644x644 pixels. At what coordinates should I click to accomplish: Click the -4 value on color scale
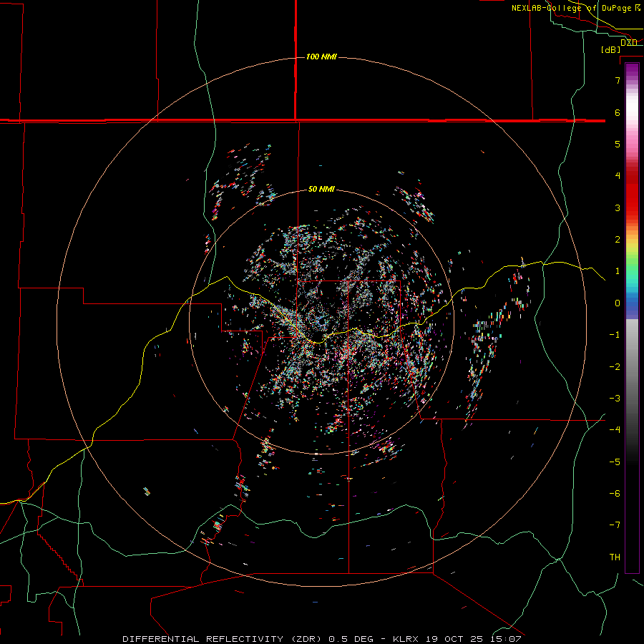coord(615,430)
